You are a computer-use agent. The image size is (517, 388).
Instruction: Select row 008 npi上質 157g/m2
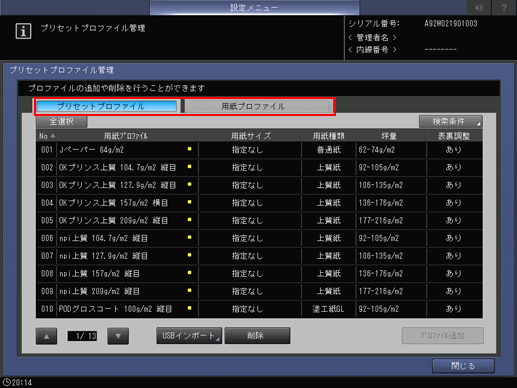[x=259, y=274]
